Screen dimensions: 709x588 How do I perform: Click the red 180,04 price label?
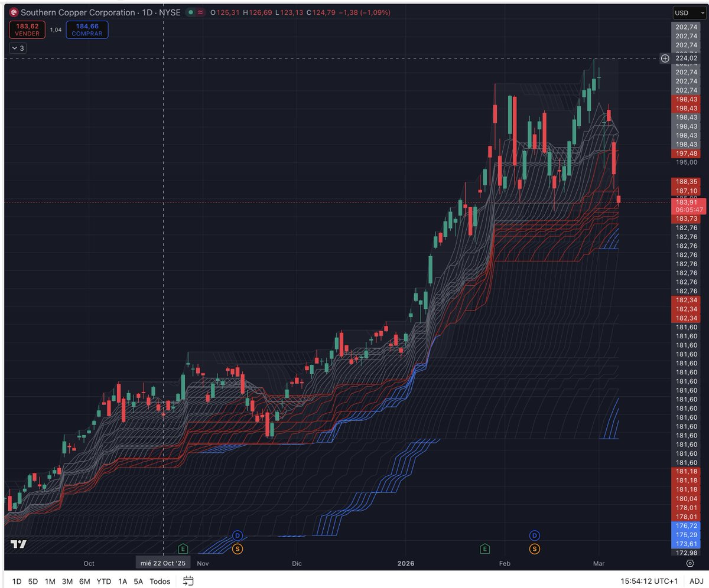pyautogui.click(x=687, y=499)
